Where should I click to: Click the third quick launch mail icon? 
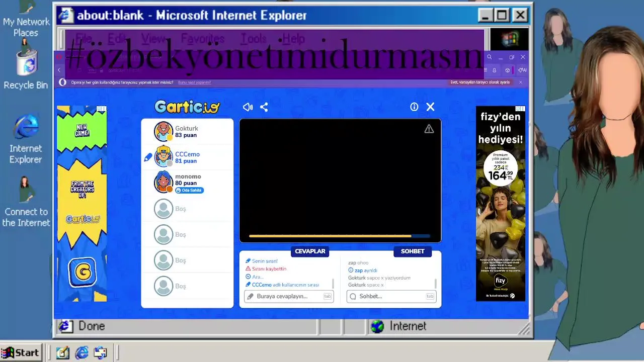tap(101, 353)
